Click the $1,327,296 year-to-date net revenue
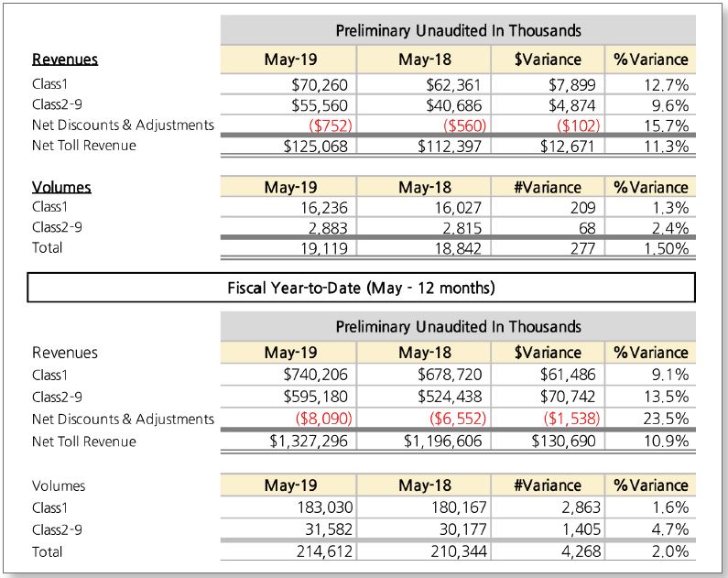 tap(309, 441)
